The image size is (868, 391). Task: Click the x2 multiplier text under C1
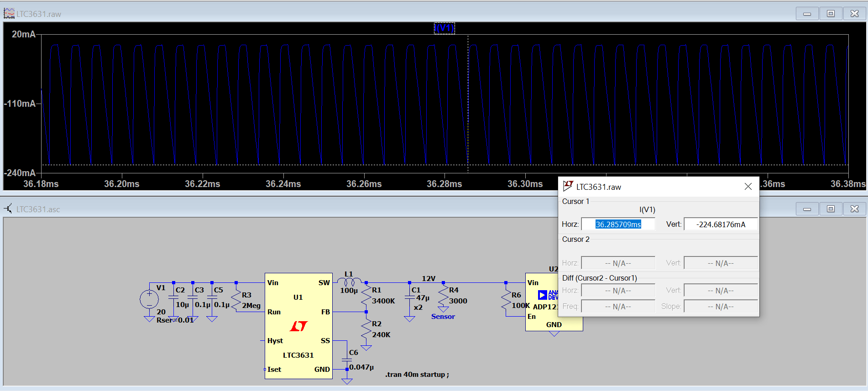pos(418,308)
